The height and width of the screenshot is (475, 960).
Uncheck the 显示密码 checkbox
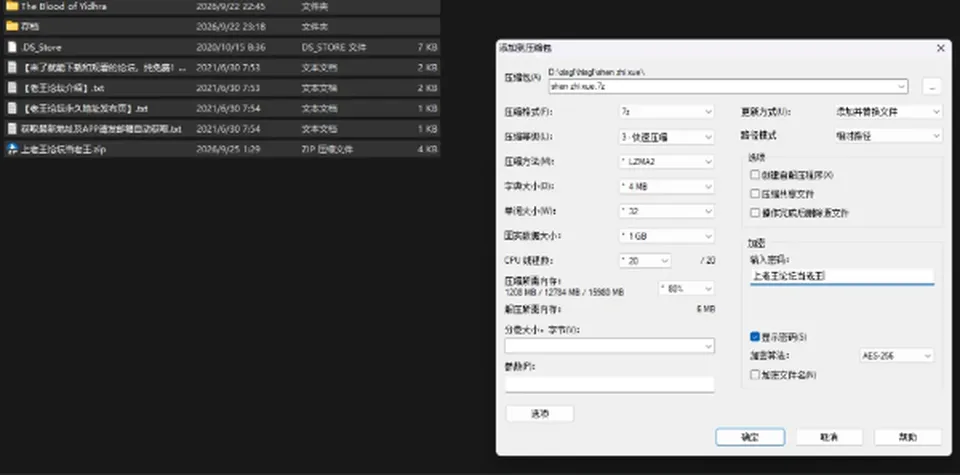click(755, 337)
